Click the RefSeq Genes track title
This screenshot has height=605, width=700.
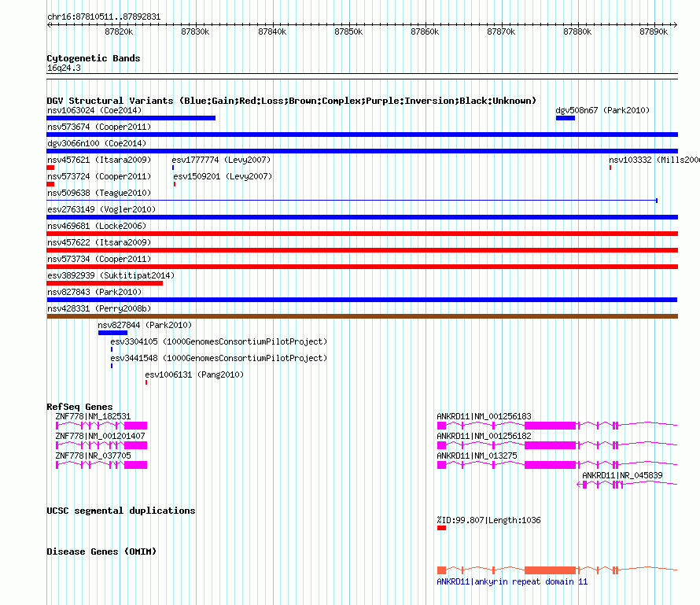pyautogui.click(x=79, y=406)
